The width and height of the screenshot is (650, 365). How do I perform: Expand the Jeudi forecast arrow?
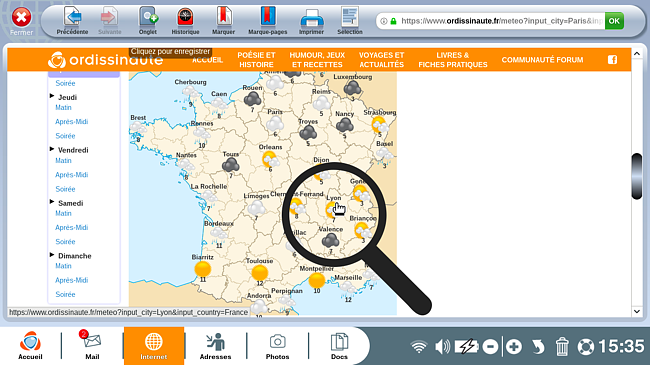52,96
